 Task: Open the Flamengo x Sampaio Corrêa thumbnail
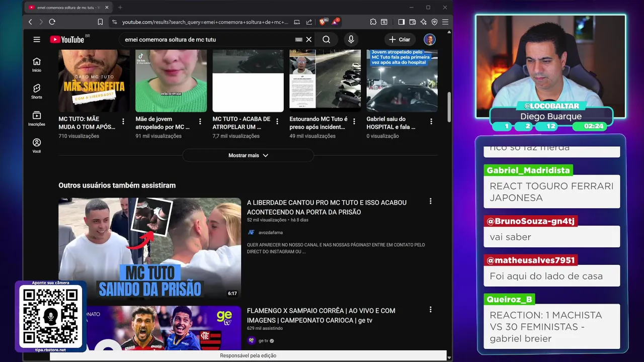tap(149, 328)
